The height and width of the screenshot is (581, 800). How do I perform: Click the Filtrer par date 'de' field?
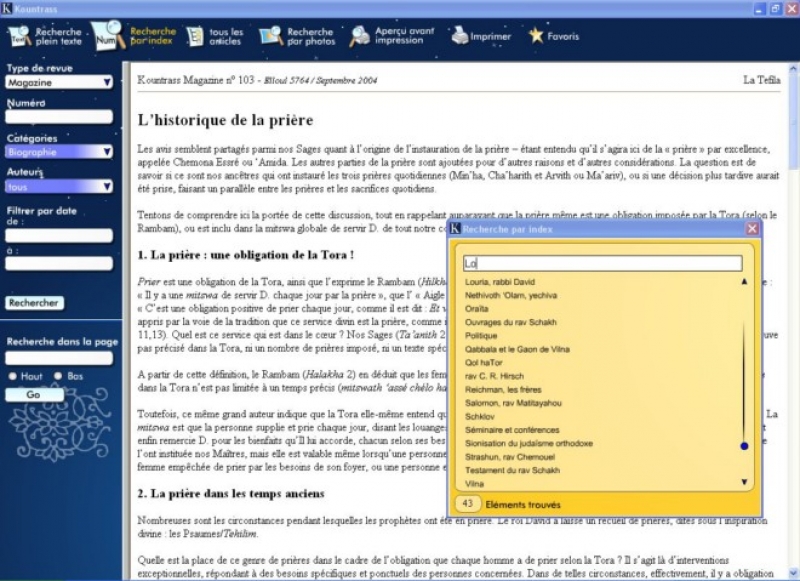59,235
